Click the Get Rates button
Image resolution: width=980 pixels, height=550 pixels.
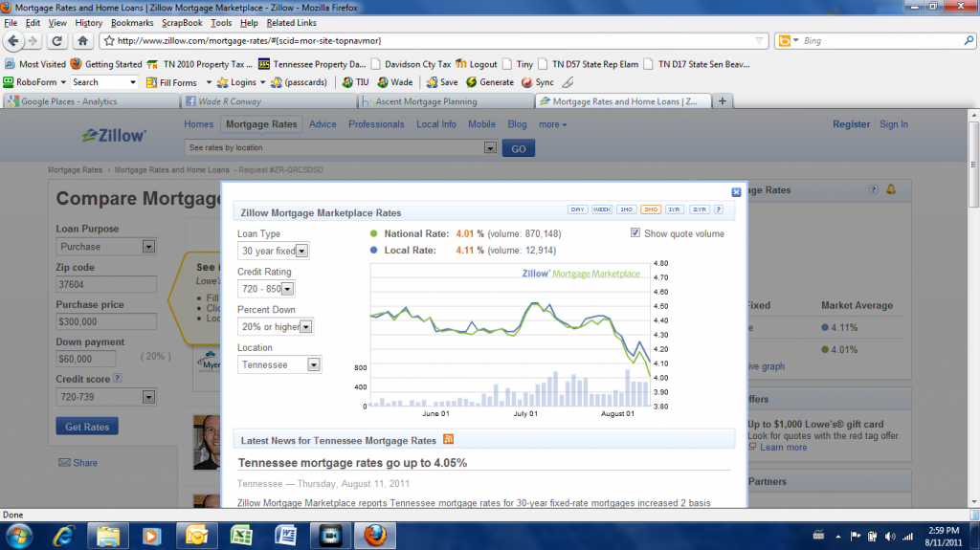87,427
